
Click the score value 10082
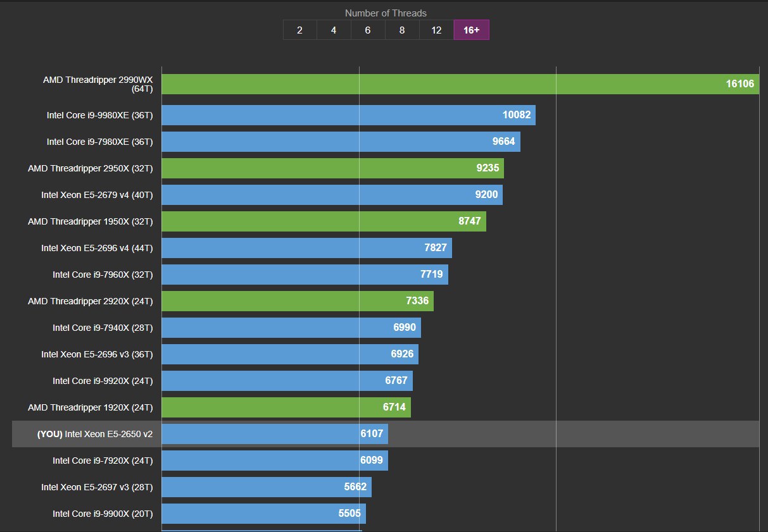pos(517,115)
